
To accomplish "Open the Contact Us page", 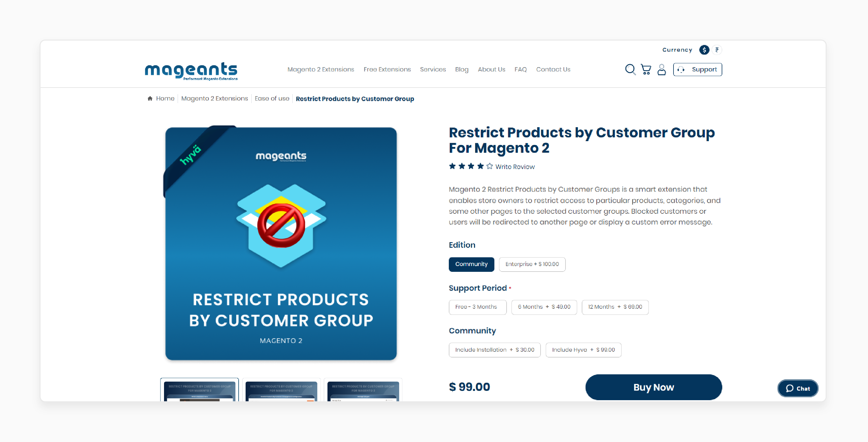I will [553, 69].
